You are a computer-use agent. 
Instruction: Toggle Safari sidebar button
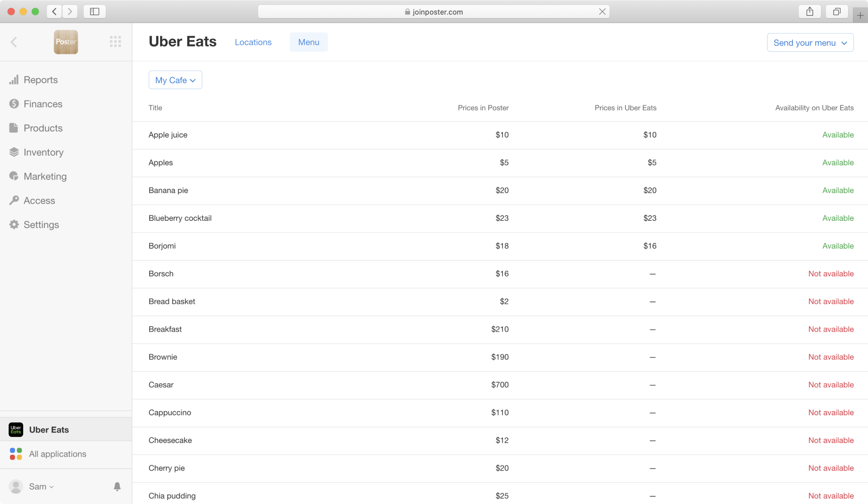pyautogui.click(x=94, y=12)
